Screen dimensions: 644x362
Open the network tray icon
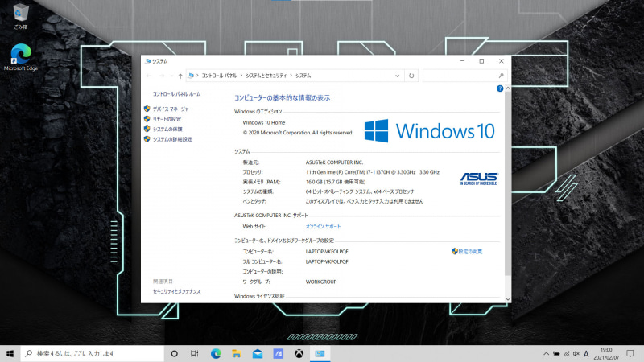click(567, 353)
